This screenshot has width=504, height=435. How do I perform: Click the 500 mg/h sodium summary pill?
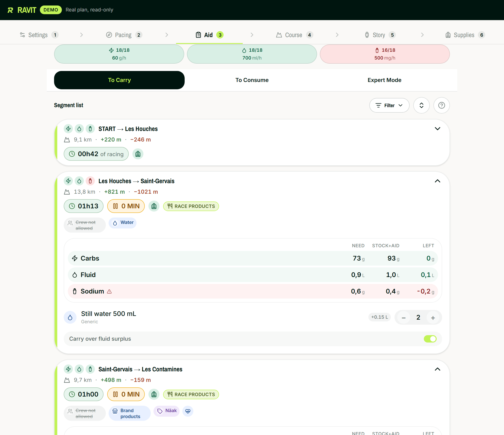385,54
